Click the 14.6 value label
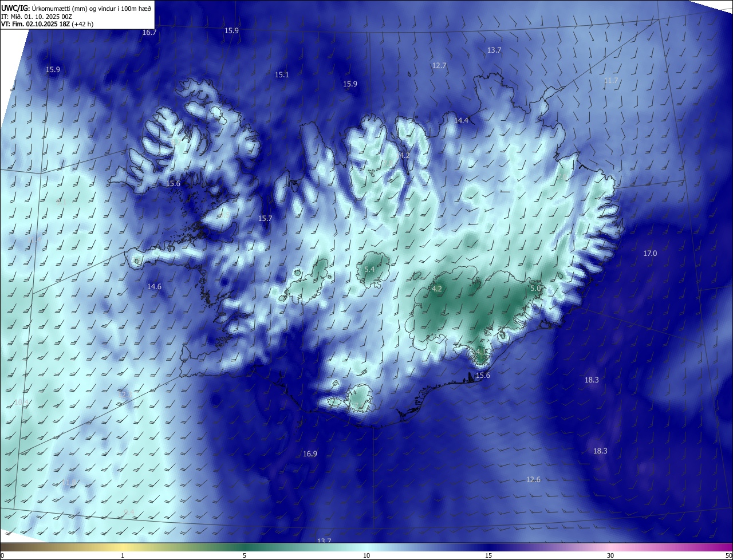The image size is (733, 560). pyautogui.click(x=154, y=287)
